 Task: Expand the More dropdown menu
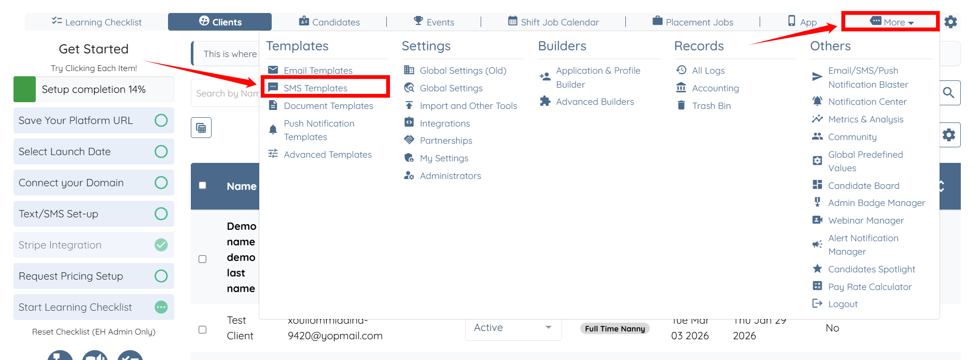[891, 22]
